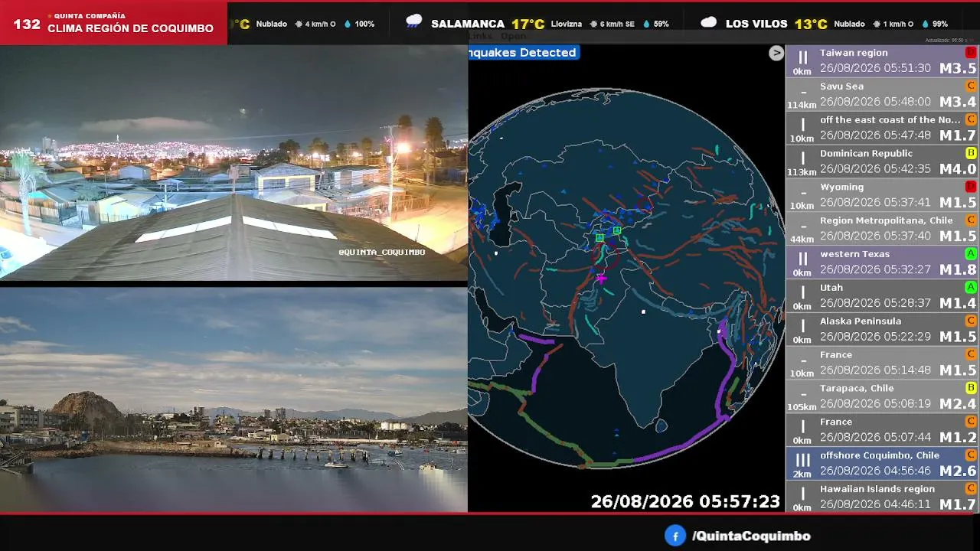Click the cloud icon beside Los Vilos
Image resolution: width=980 pixels, height=551 pixels.
coord(709,22)
